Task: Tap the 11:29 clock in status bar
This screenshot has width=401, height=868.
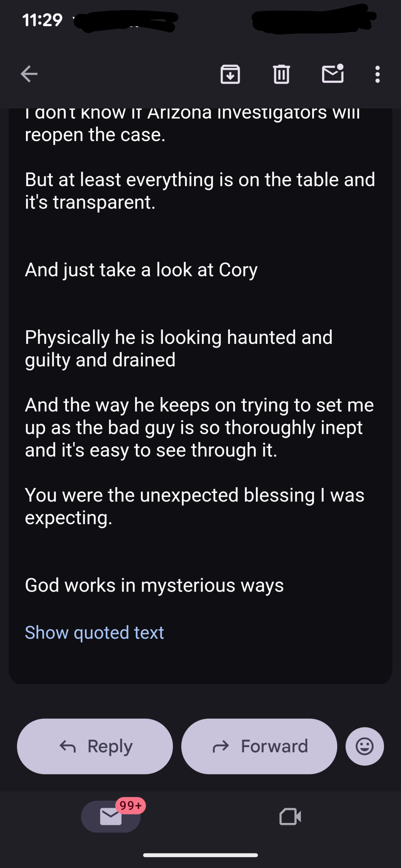Action: click(x=42, y=20)
